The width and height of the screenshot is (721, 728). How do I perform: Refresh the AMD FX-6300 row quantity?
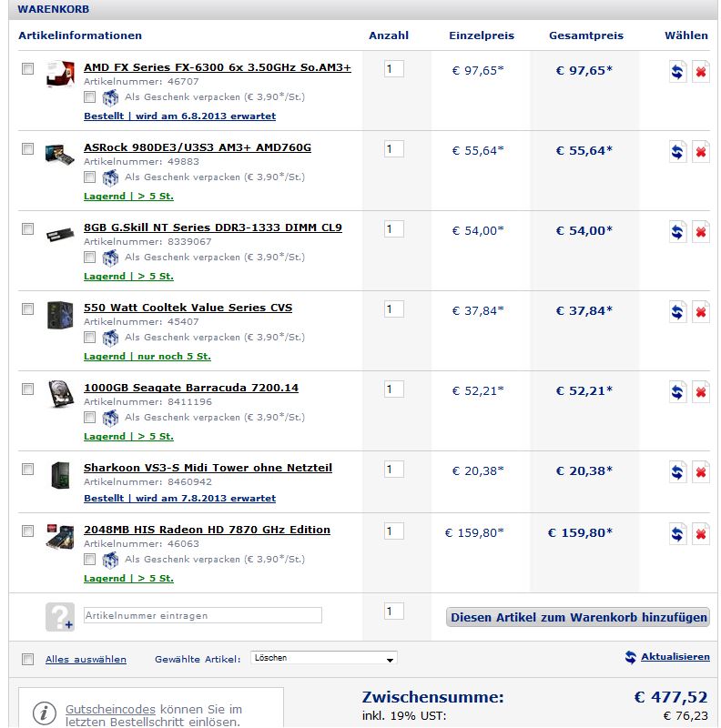[677, 71]
